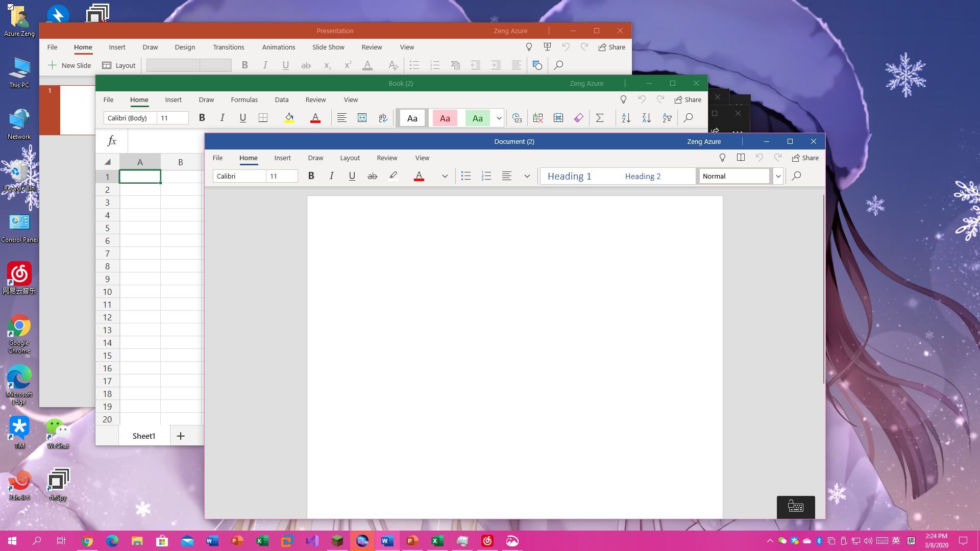Toggle strikethrough in Word toolbar
Screen dimensions: 980x551
click(x=373, y=176)
